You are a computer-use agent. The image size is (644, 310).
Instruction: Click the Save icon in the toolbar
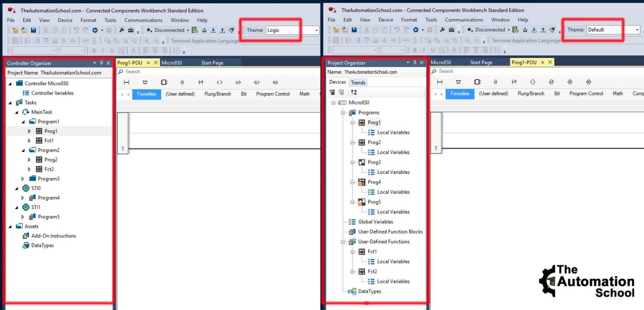tap(33, 29)
